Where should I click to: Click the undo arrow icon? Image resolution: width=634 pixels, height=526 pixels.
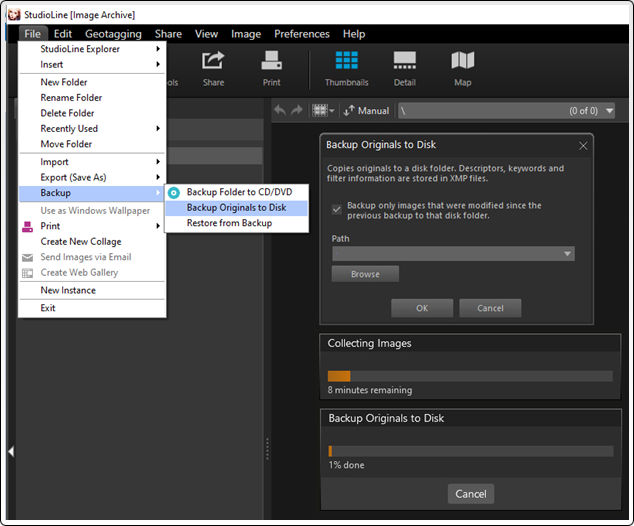coord(280,110)
